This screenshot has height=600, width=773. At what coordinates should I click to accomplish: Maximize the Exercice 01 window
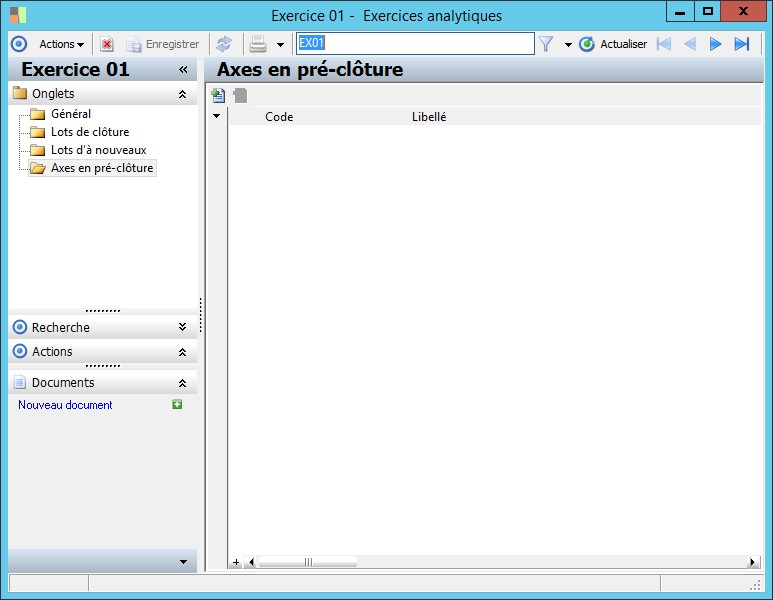click(x=707, y=12)
